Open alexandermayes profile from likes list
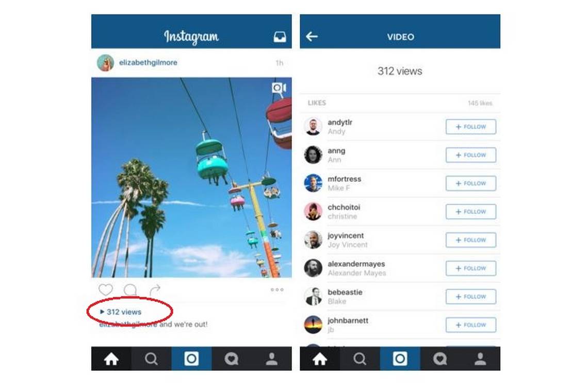Image resolution: width=588 pixels, height=390 pixels. 356,264
